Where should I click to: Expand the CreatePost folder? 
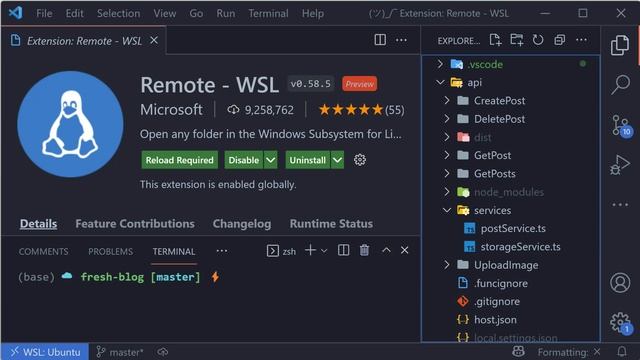coord(447,100)
